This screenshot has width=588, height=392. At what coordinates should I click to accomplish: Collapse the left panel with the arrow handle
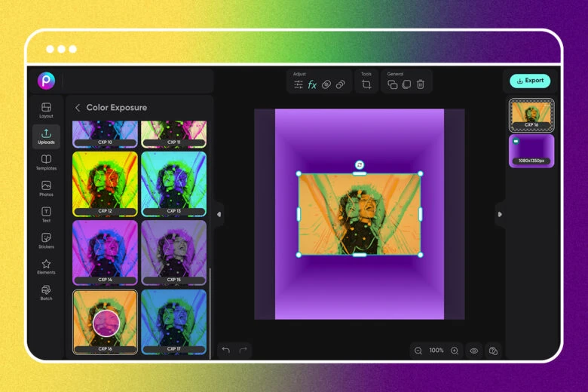(x=219, y=214)
